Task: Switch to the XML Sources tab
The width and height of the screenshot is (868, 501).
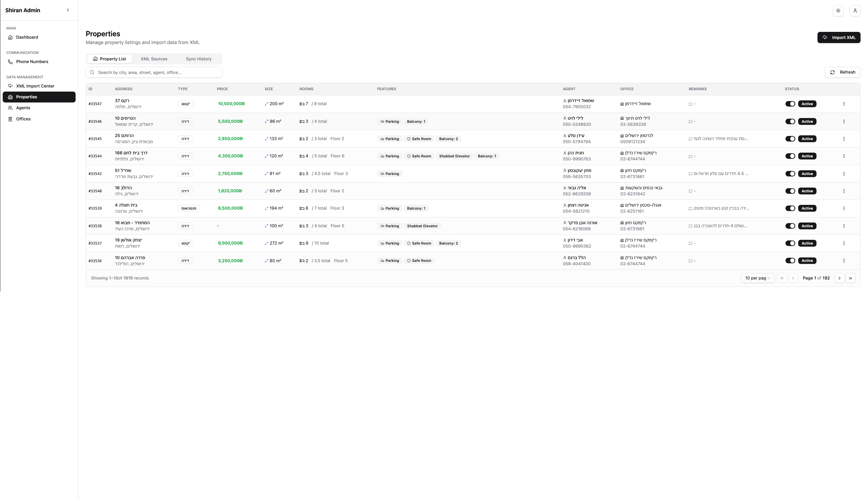Action: coord(154,59)
